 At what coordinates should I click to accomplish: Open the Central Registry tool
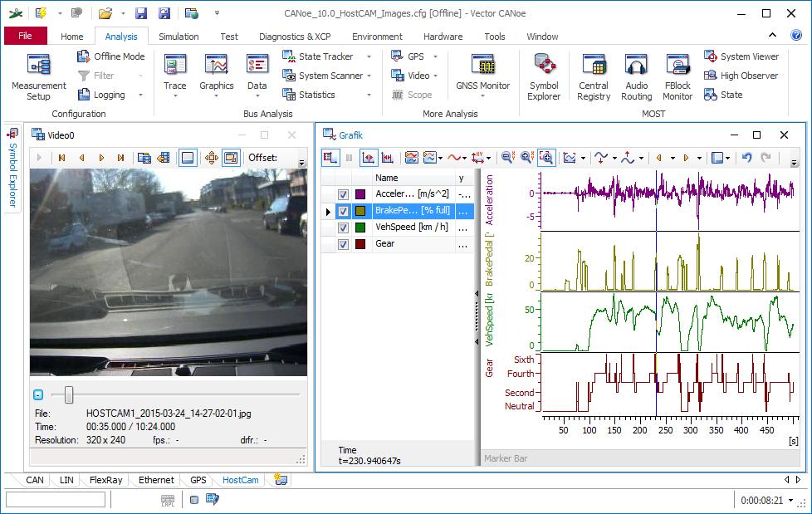tap(594, 76)
